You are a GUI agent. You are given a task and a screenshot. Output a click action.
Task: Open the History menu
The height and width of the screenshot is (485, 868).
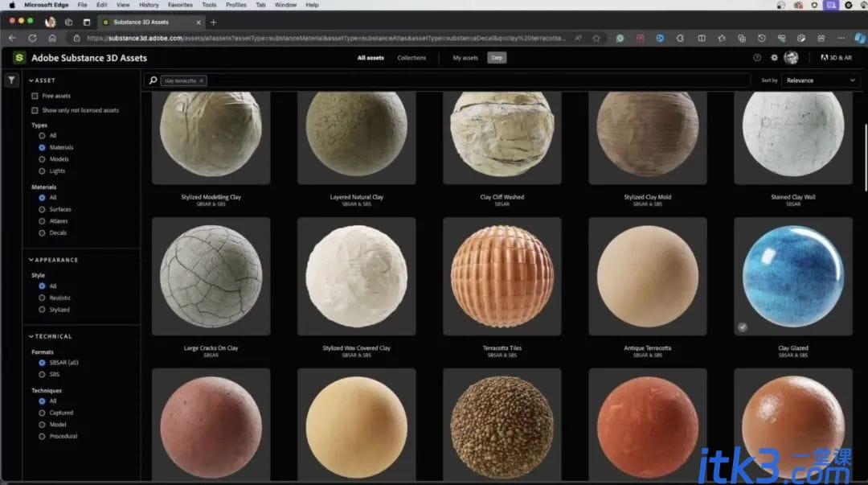coord(149,5)
